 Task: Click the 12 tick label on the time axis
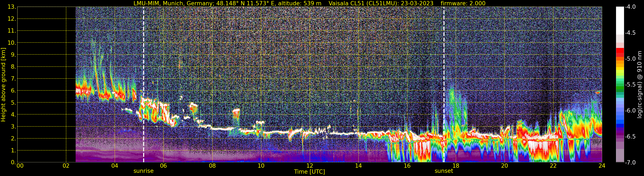click(310, 166)
